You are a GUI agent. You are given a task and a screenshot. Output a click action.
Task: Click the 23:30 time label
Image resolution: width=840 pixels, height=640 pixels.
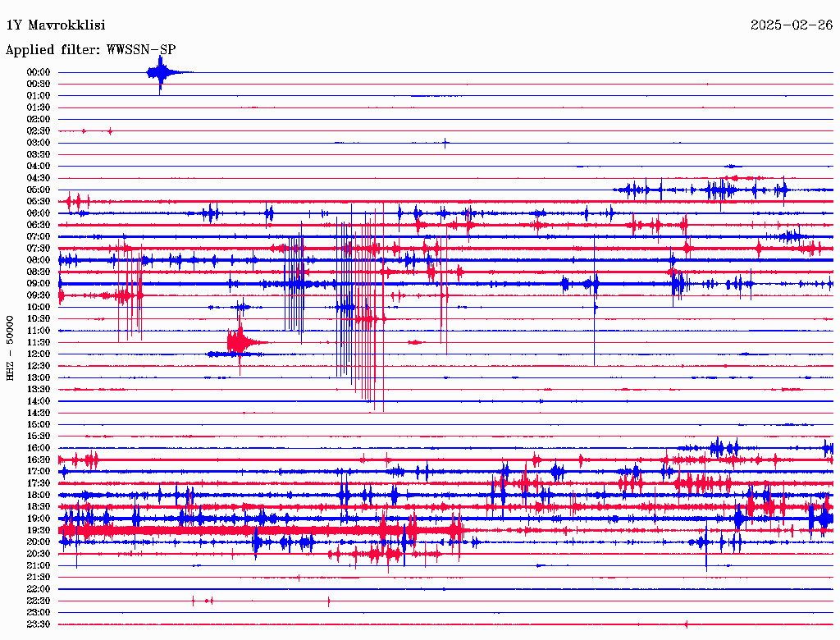[39, 624]
